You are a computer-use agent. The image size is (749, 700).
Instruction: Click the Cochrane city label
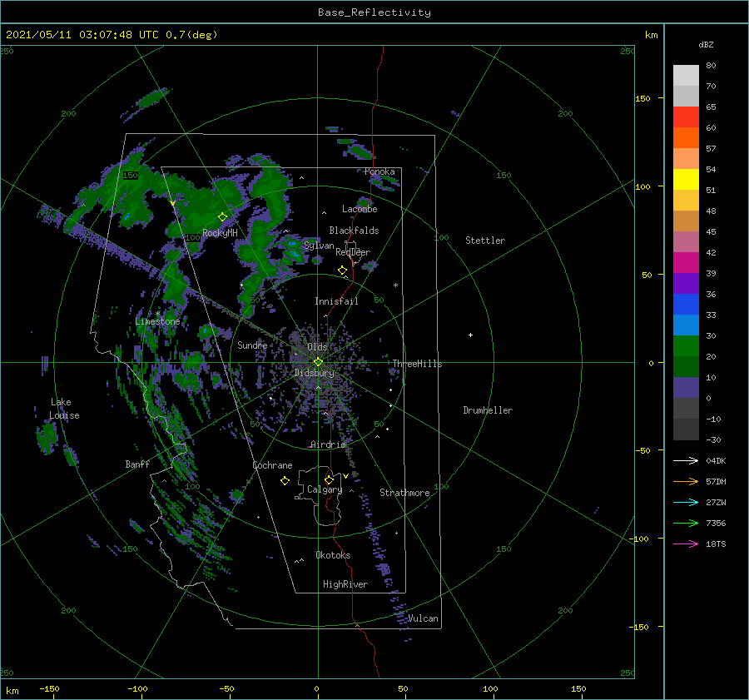pos(272,465)
